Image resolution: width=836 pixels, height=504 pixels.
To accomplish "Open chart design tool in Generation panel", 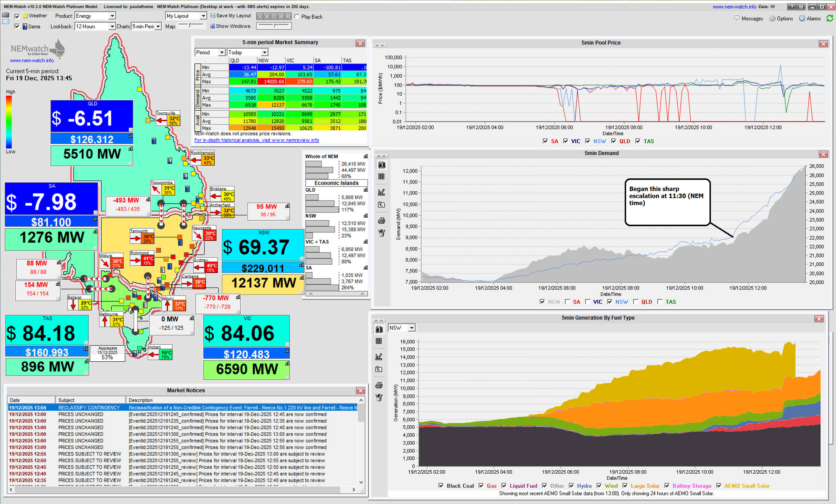I will point(379,356).
